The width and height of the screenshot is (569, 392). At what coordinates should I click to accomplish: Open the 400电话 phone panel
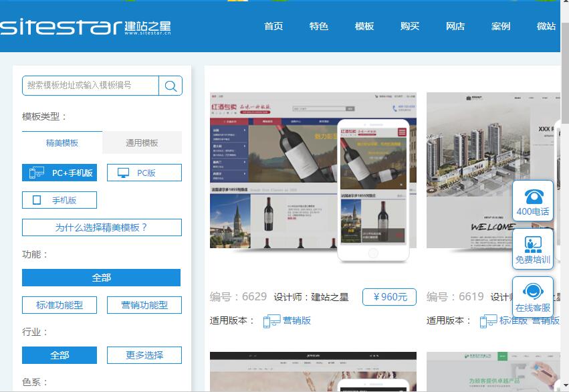coord(532,201)
